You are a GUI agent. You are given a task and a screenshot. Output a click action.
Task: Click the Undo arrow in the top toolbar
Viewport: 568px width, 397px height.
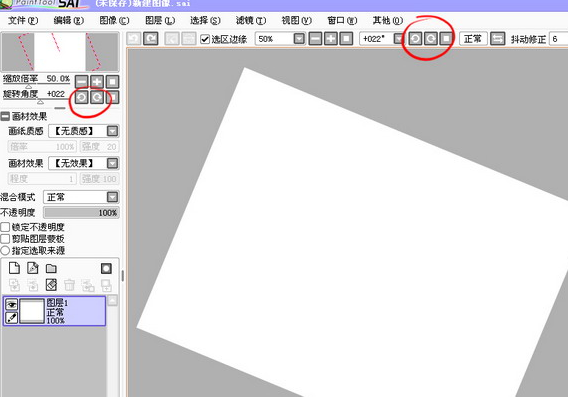pyautogui.click(x=134, y=38)
